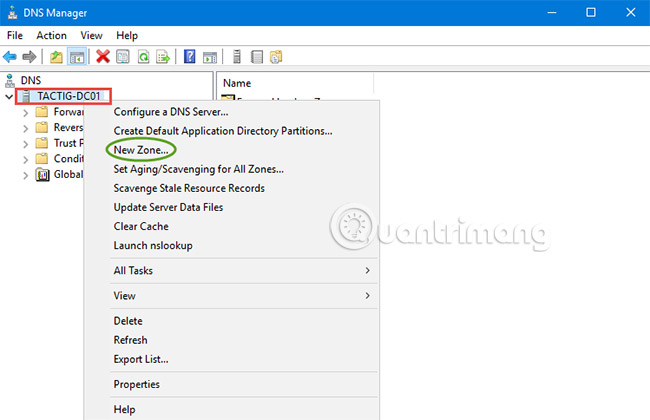Viewport: 650px width, 420px height.
Task: Click the Forward arrow toolbar icon
Action: coord(29,56)
